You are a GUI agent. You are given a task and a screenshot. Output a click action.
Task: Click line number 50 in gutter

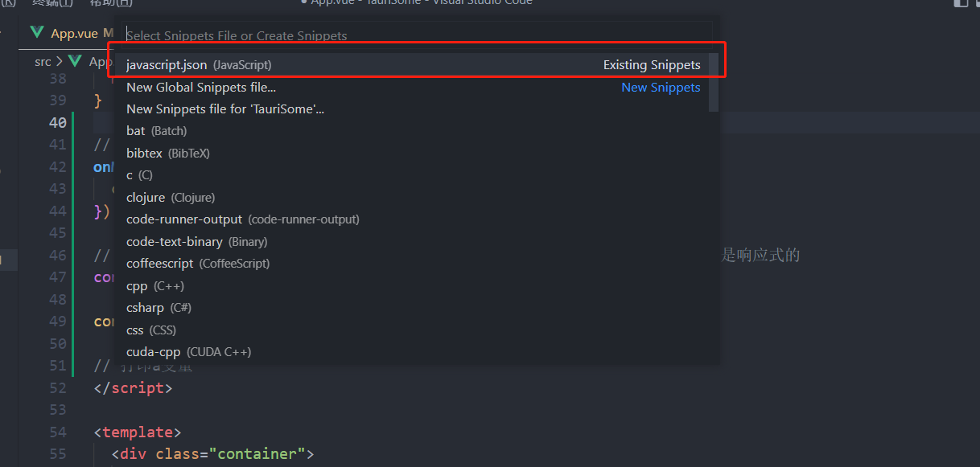(x=57, y=343)
